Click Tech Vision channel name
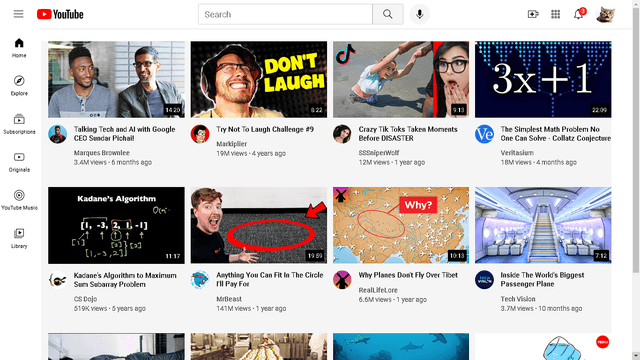This screenshot has width=640, height=360. pyautogui.click(x=518, y=299)
